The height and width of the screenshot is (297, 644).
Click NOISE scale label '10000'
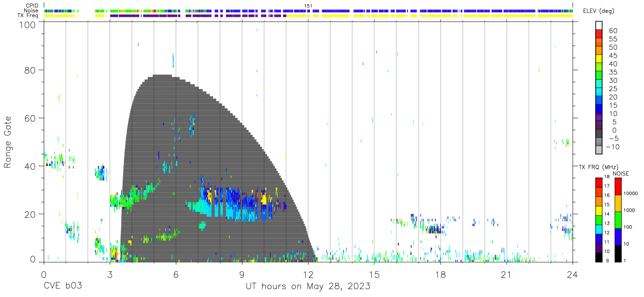coord(631,193)
